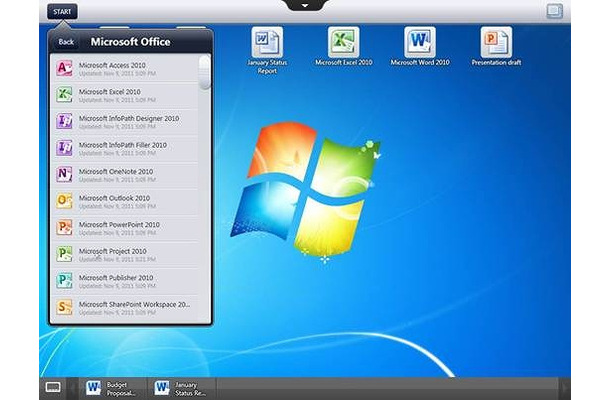Open Microsoft InfoPath Filler 2010 icon

[x=64, y=148]
